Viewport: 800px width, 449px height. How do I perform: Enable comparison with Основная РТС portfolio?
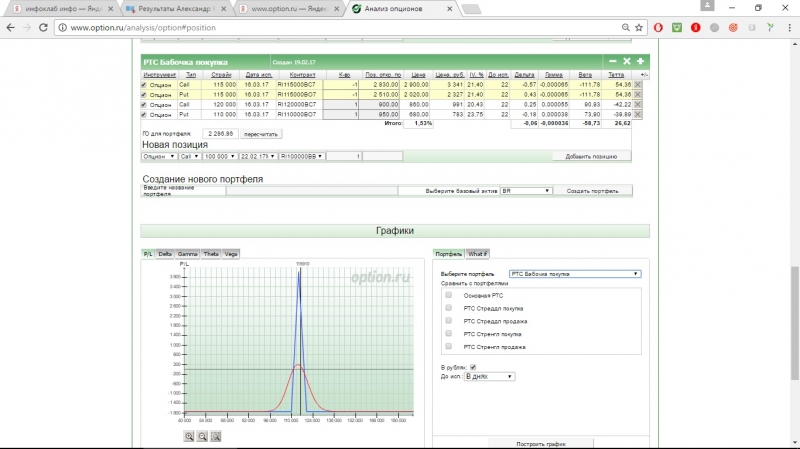coord(448,295)
